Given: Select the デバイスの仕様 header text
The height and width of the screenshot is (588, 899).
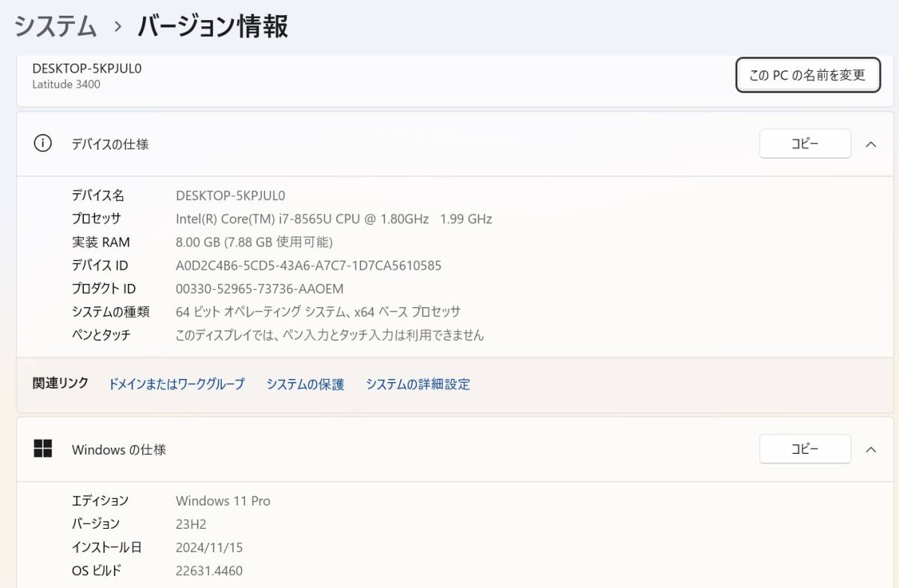Looking at the screenshot, I should [x=110, y=145].
